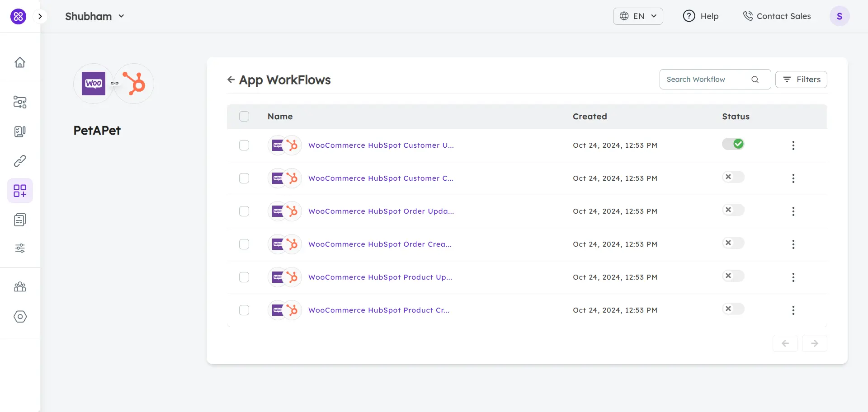Viewport: 868px width, 412px height.
Task: Click inside the Search Workflow field
Action: (705, 79)
